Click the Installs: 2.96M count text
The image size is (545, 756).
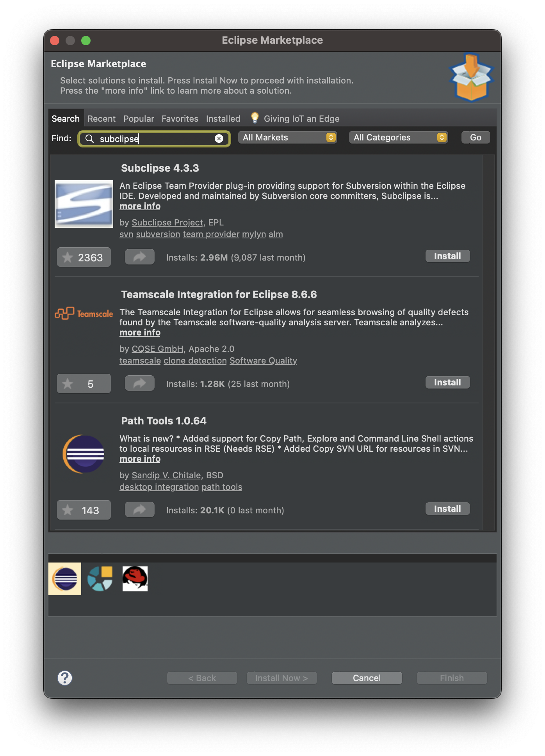pyautogui.click(x=236, y=257)
